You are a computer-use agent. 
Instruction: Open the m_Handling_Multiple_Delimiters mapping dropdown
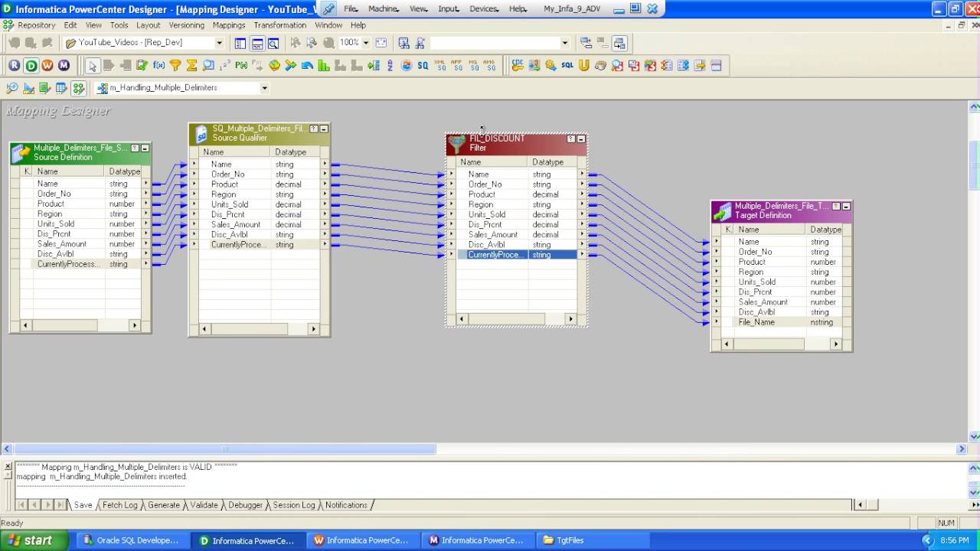(264, 88)
